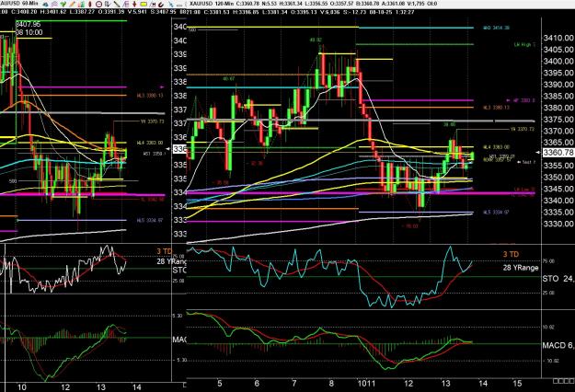The image size is (575, 392).
Task: Click the HL5 3334.97 level label in 120-Min chart
Action: pos(496,213)
